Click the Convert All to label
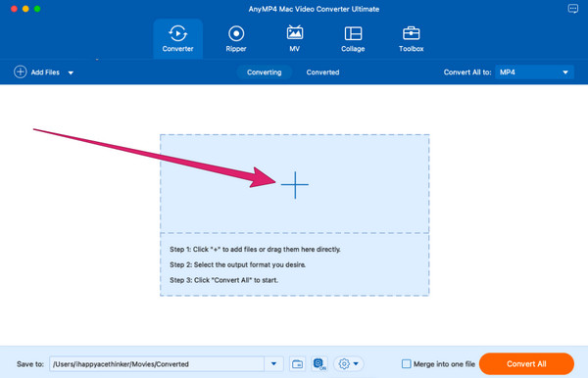The width and height of the screenshot is (588, 378). tap(467, 72)
